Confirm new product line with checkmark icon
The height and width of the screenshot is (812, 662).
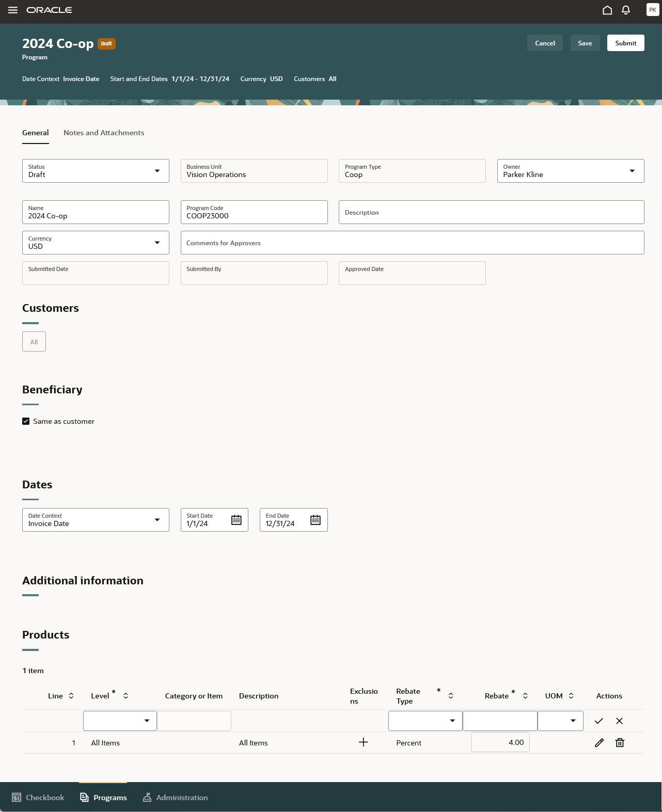click(x=599, y=721)
